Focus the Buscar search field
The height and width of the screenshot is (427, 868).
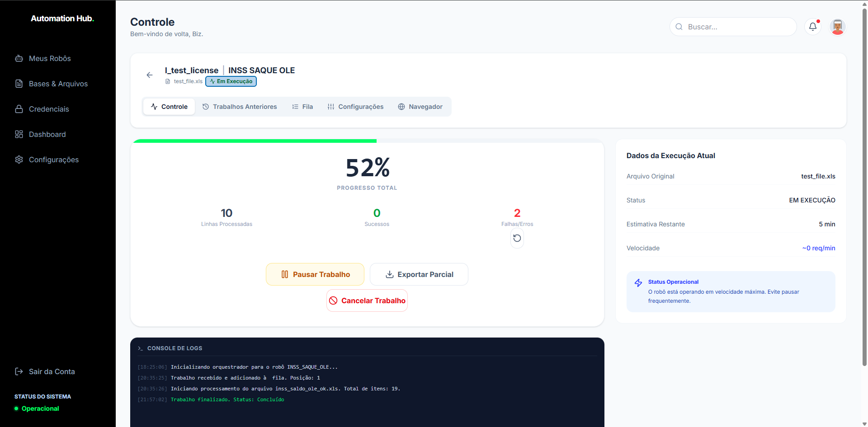(x=737, y=27)
